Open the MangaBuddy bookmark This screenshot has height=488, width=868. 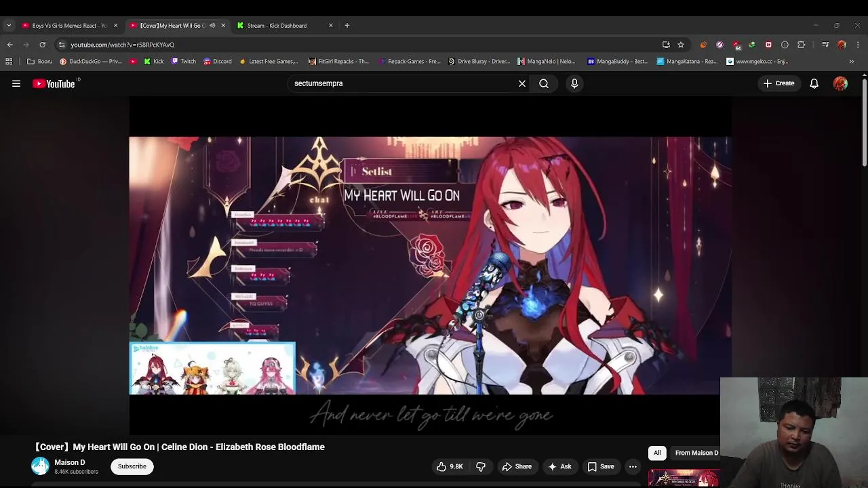point(618,61)
